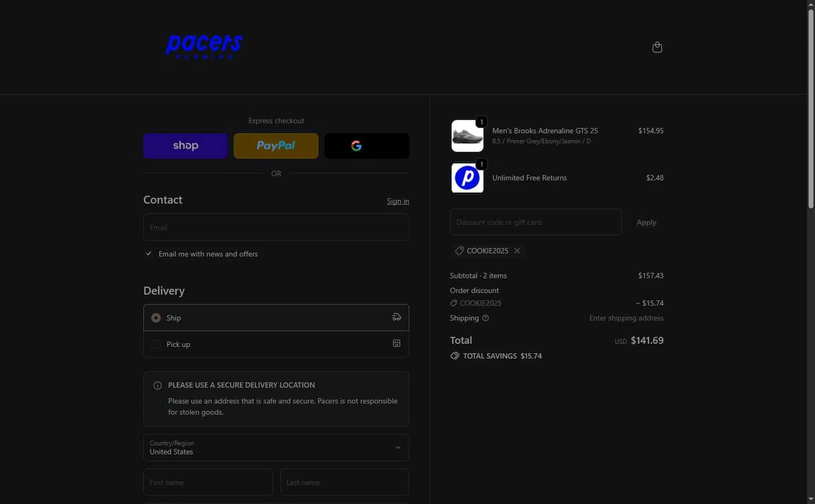Click the $141.69 total amount
The image size is (815, 504).
[x=647, y=341]
